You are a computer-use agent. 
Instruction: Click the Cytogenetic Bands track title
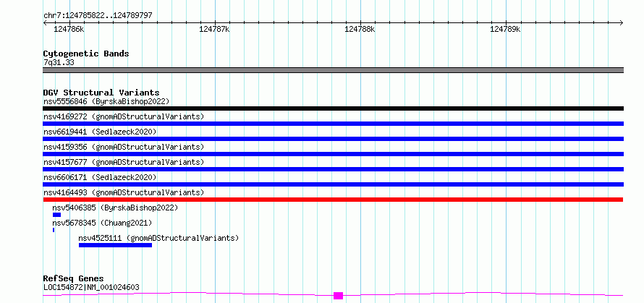coord(86,54)
